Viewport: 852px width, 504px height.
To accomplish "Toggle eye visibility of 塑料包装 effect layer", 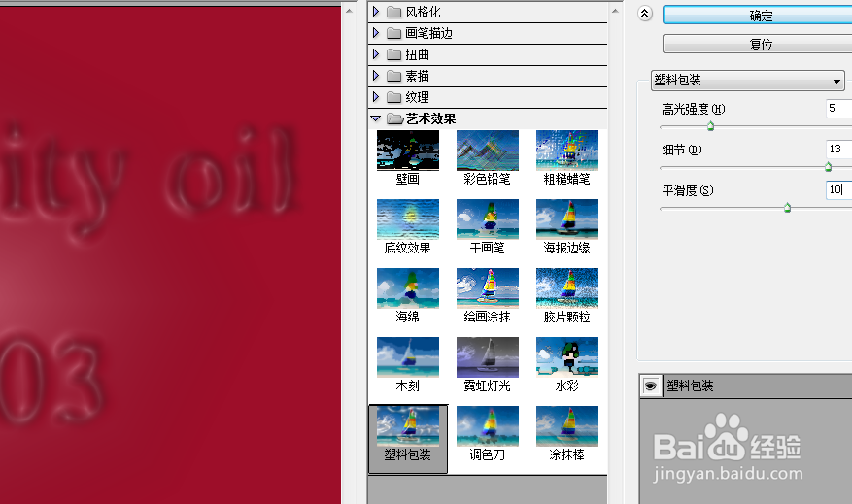I will tap(650, 386).
